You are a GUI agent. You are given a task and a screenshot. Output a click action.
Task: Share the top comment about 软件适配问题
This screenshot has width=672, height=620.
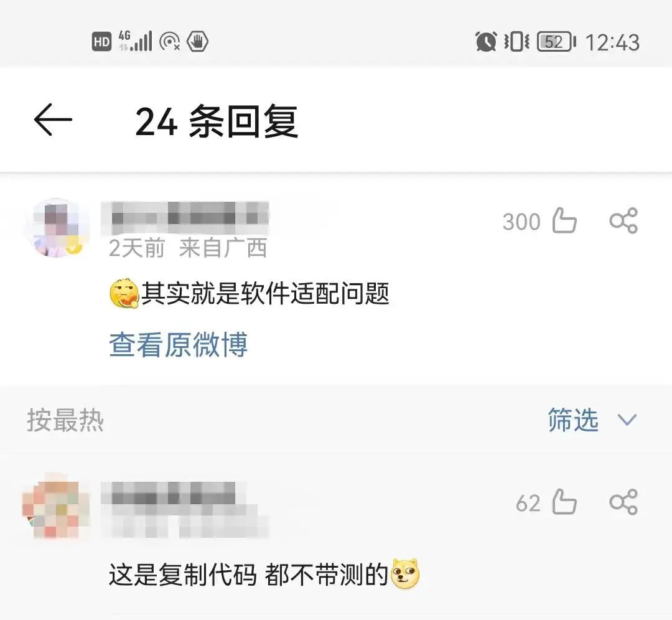tap(623, 220)
